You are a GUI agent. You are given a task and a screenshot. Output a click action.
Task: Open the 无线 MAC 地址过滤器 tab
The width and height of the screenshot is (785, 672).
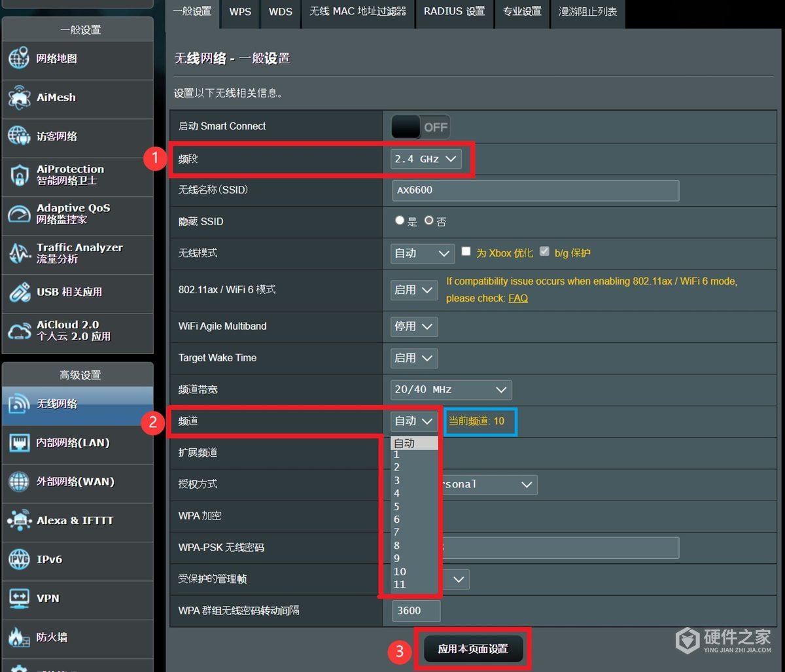coord(358,12)
